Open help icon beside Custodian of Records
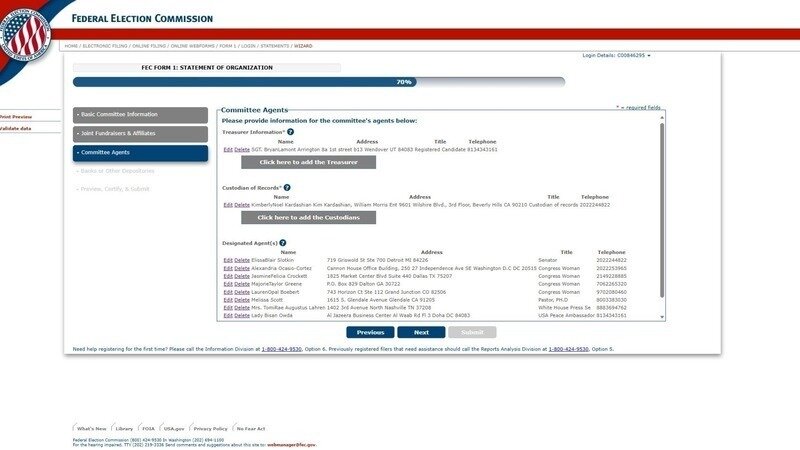This screenshot has width=800, height=450. click(287, 187)
